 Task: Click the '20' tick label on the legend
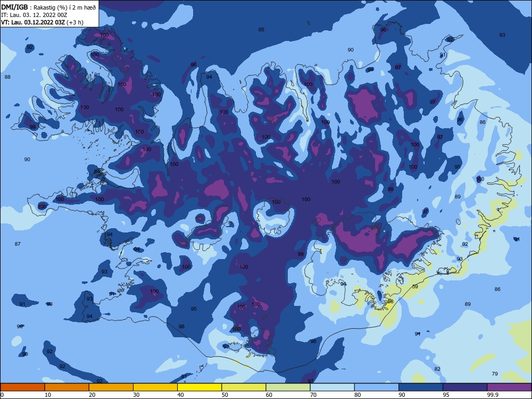[x=92, y=395]
